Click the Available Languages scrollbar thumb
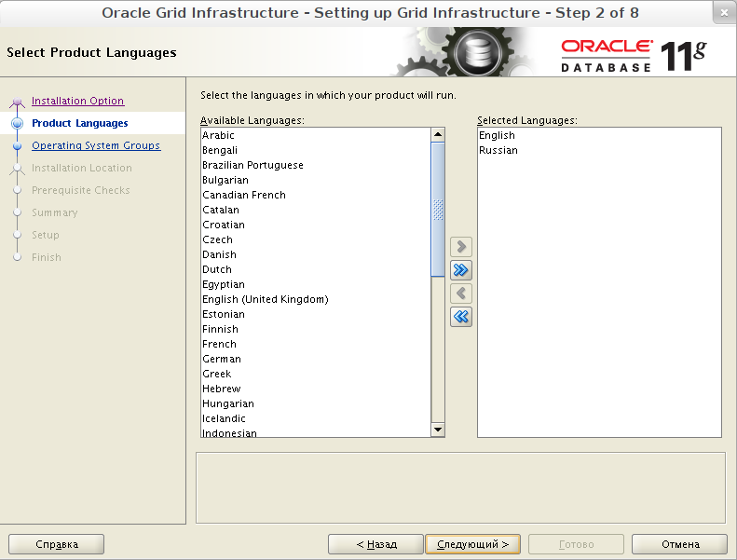 438,210
